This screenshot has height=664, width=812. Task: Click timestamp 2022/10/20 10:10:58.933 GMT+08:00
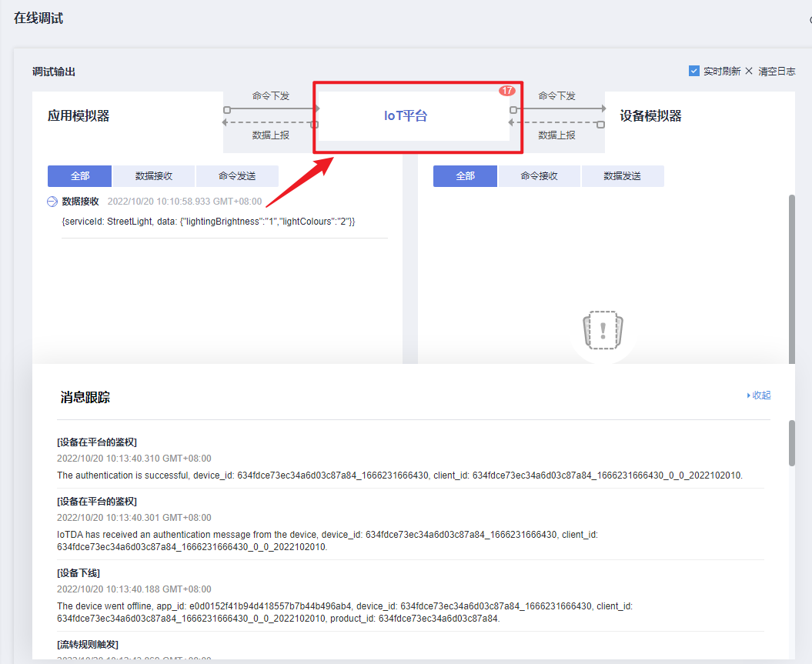[x=185, y=202]
